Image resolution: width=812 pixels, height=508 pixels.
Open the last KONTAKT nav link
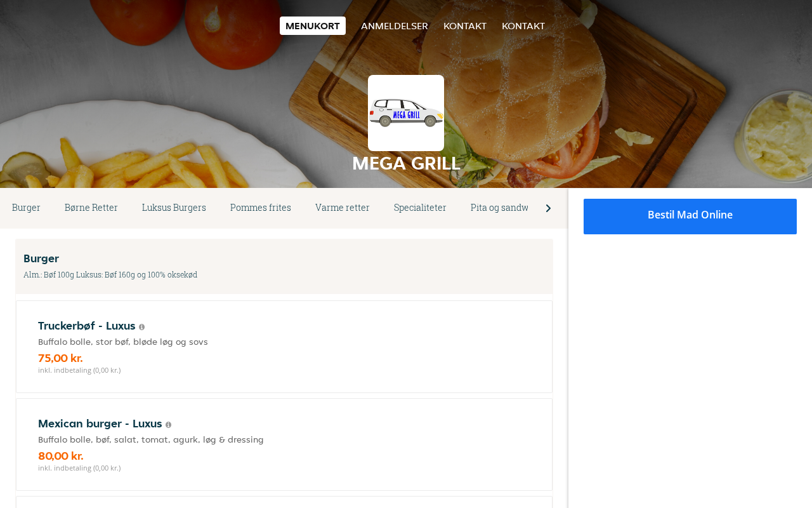click(x=523, y=26)
